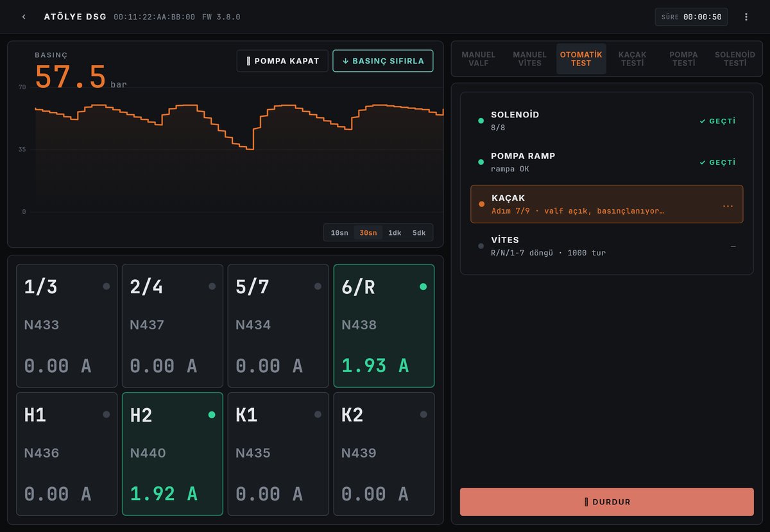The height and width of the screenshot is (532, 770).
Task: Click the POMPA RAMP status dot
Action: [x=481, y=162]
